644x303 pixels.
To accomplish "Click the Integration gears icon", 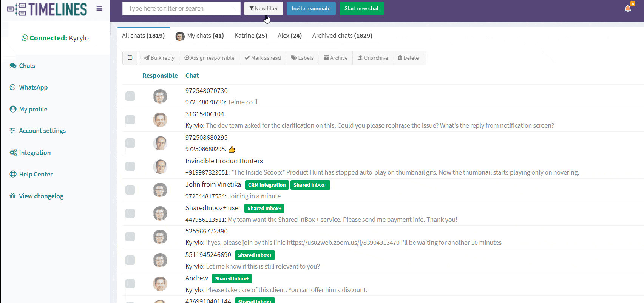I will click(x=13, y=153).
